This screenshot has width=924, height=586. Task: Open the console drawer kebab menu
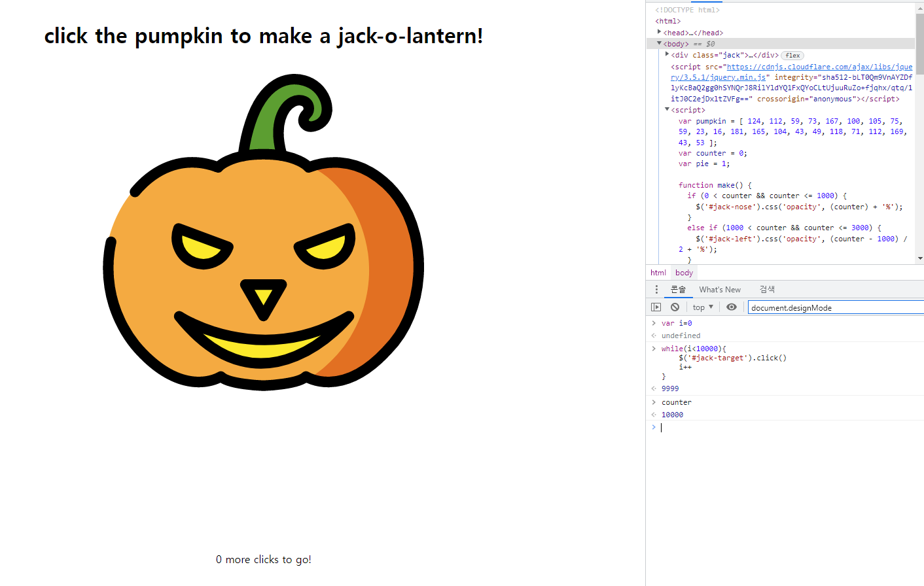pos(656,290)
